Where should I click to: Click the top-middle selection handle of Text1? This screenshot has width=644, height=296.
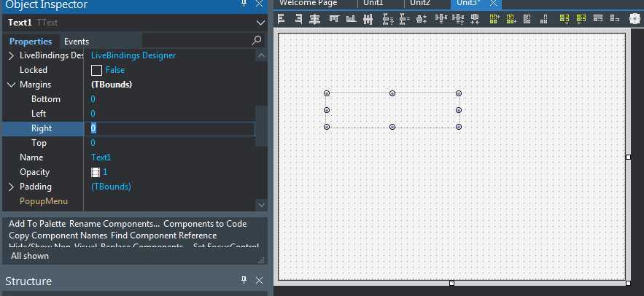pyautogui.click(x=392, y=93)
